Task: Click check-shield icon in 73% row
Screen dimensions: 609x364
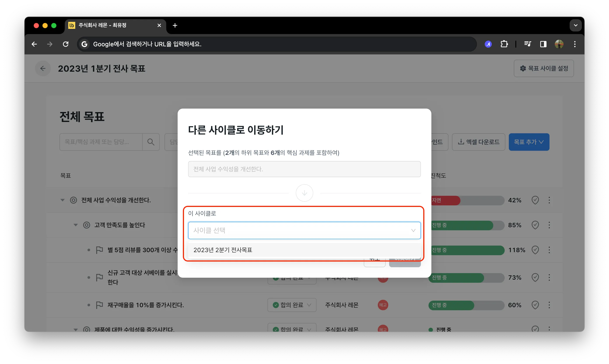Action: (535, 277)
